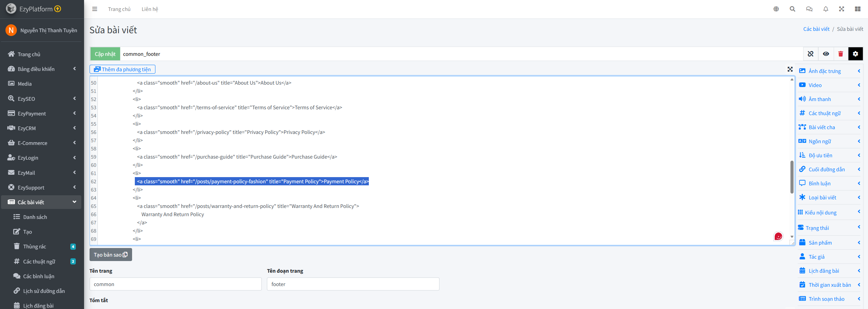
Task: Open the settings gear button
Action: pyautogui.click(x=855, y=54)
